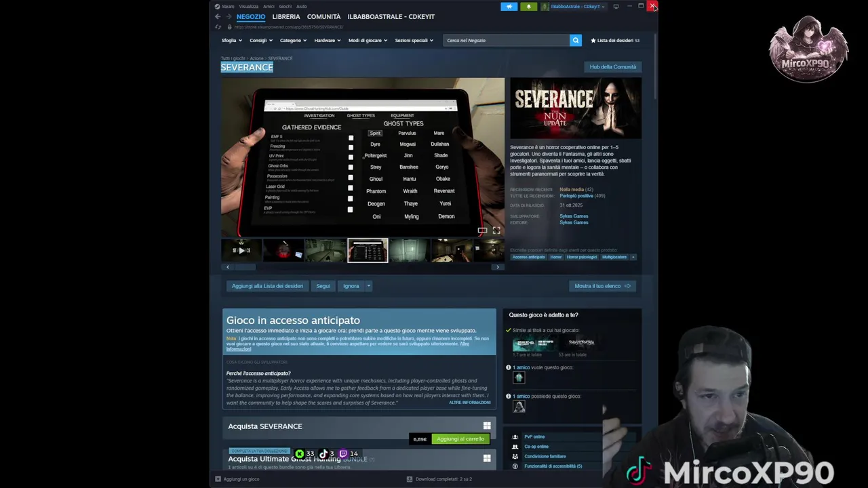
Task: Open the green notifications bell
Action: coord(529,7)
